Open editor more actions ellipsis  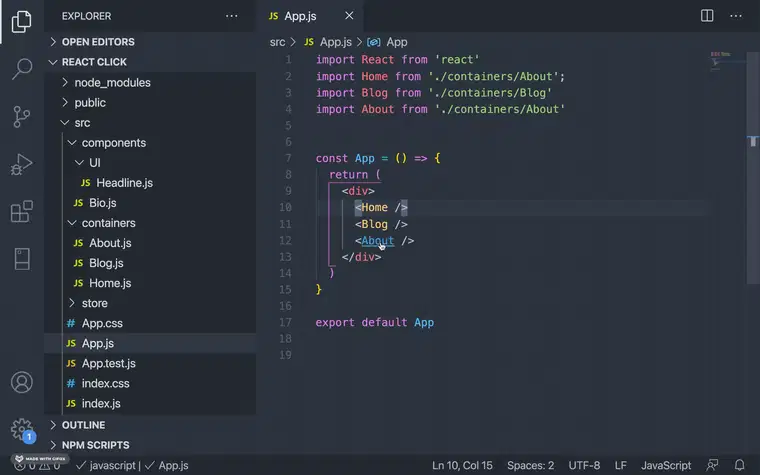coord(736,16)
